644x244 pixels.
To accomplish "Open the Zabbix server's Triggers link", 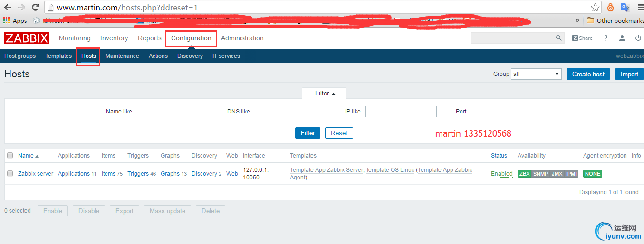I will coord(138,174).
